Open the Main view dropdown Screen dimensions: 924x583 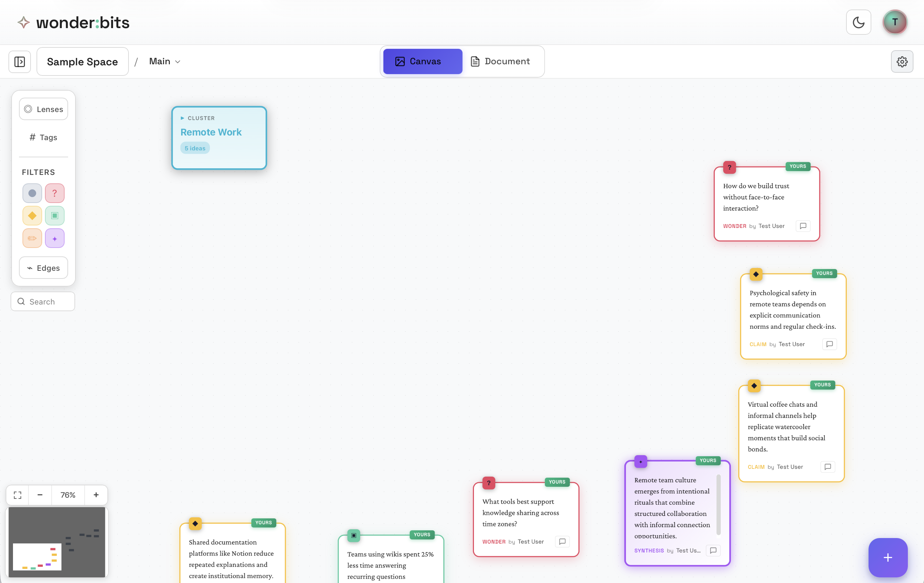point(165,61)
